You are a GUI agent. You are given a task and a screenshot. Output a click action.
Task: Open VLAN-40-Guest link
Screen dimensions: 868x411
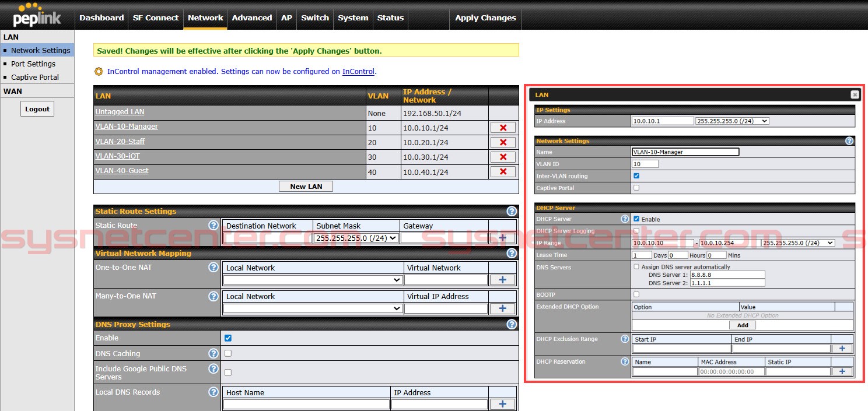coord(122,171)
